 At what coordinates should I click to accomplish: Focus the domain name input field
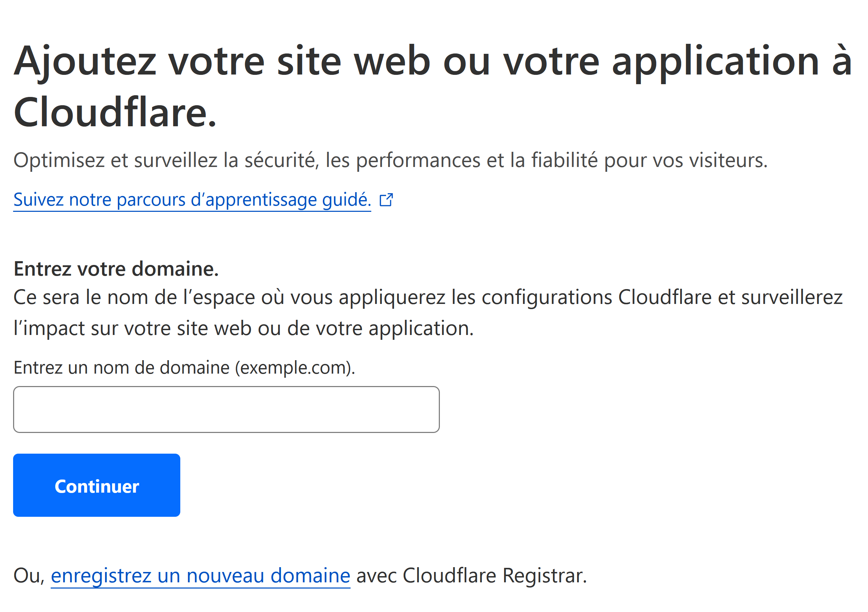pos(226,409)
